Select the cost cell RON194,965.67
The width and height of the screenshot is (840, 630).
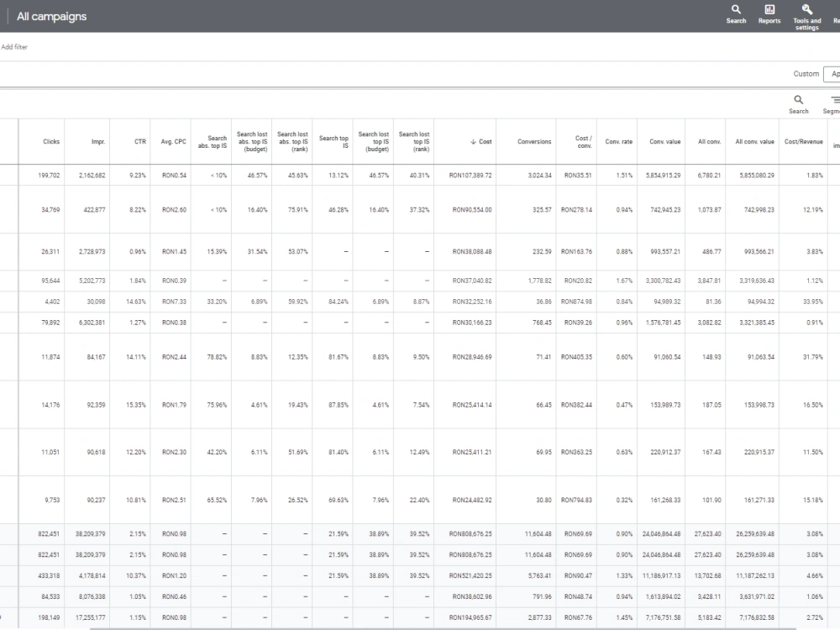tap(470, 617)
